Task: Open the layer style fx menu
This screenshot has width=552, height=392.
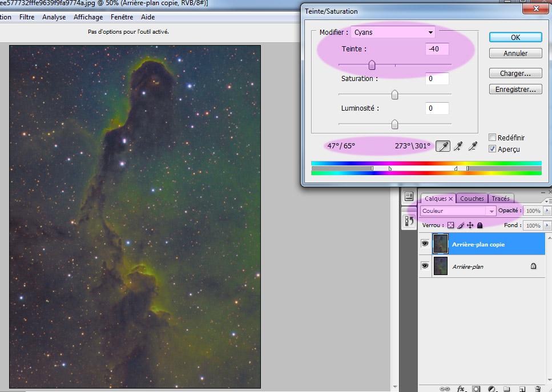Action: tap(461, 389)
